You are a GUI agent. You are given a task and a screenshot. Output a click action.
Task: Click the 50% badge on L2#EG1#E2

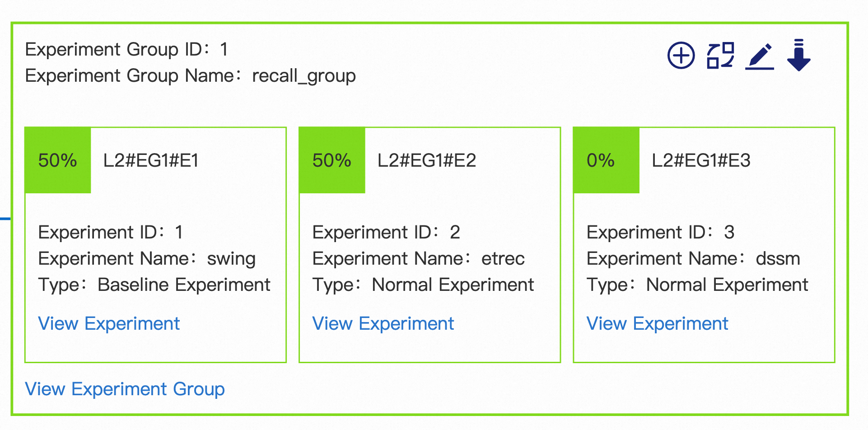(x=332, y=160)
